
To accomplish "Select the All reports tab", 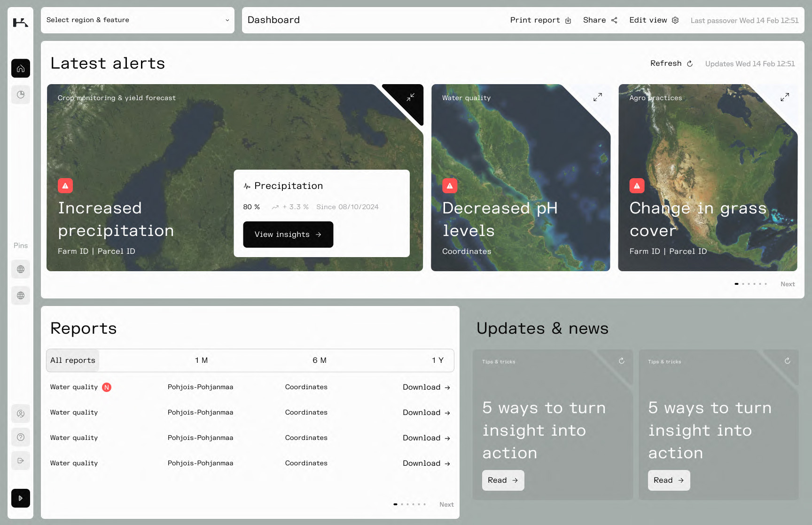I will tap(73, 360).
